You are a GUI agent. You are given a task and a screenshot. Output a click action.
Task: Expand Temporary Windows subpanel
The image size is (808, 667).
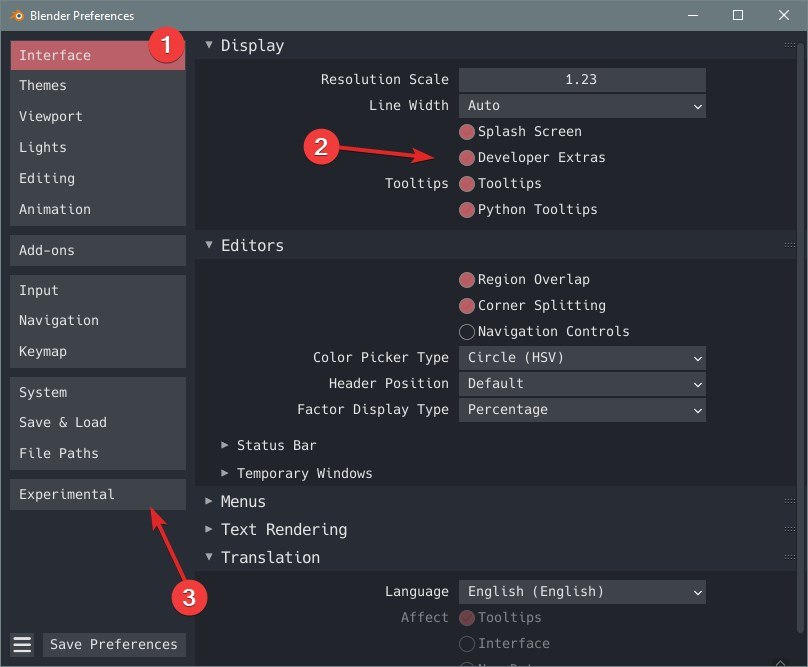[x=225, y=473]
